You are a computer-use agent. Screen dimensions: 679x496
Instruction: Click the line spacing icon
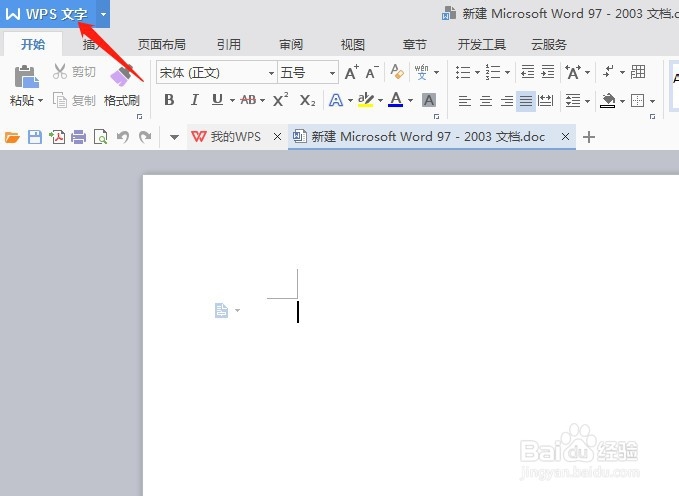[x=573, y=101]
